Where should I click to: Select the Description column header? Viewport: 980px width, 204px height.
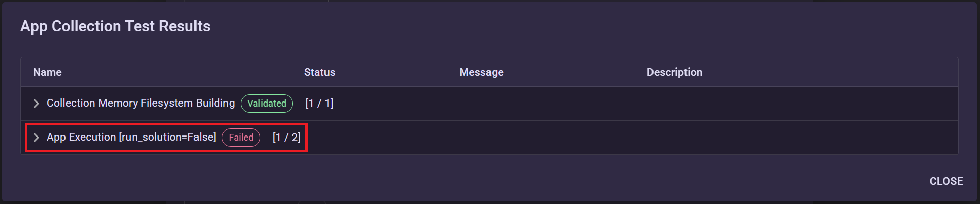(674, 72)
